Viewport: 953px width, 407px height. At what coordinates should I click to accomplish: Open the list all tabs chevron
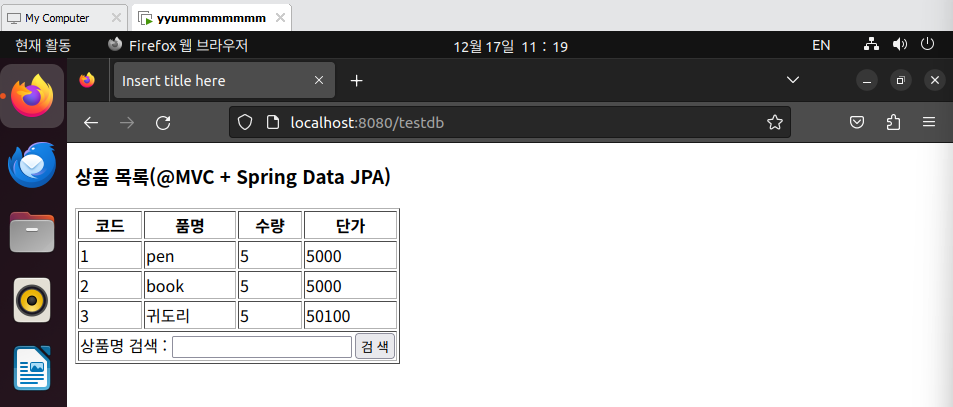pyautogui.click(x=793, y=80)
